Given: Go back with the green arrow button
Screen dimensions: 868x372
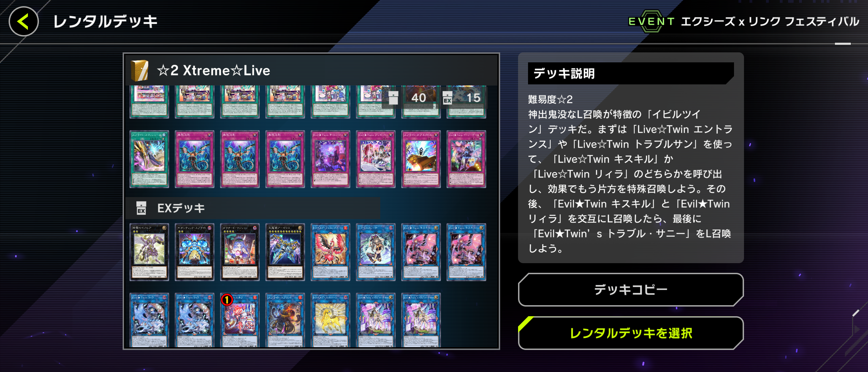Looking at the screenshot, I should (23, 21).
